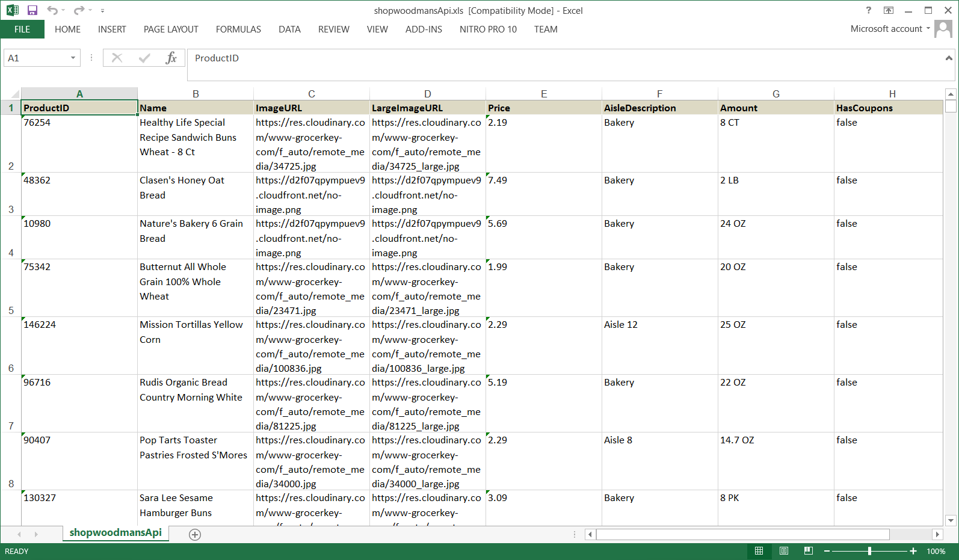Switch to Page Break Preview icon
959x560 pixels.
pyautogui.click(x=808, y=551)
